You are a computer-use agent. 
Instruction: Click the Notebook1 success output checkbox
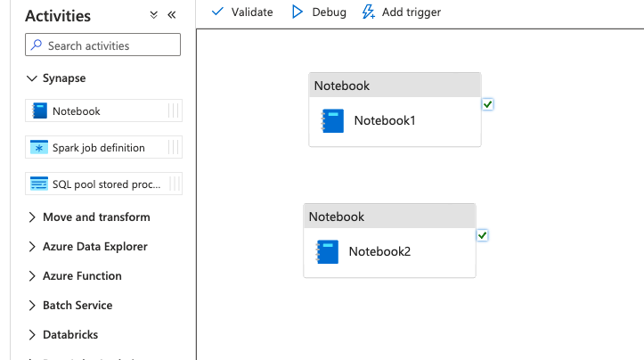coord(487,105)
